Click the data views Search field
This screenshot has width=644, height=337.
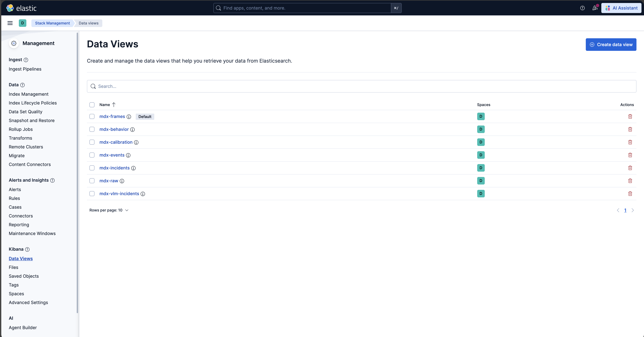(361, 86)
